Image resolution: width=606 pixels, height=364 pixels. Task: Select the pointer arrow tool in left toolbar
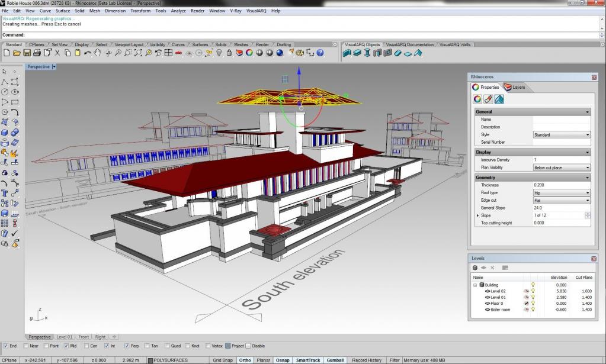[5, 72]
